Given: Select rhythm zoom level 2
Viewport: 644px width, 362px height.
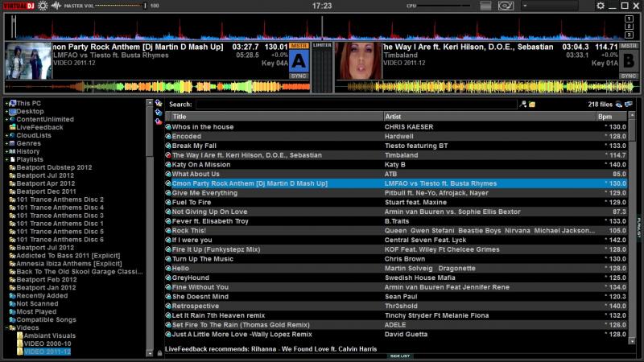Looking at the screenshot, I should (x=629, y=27).
